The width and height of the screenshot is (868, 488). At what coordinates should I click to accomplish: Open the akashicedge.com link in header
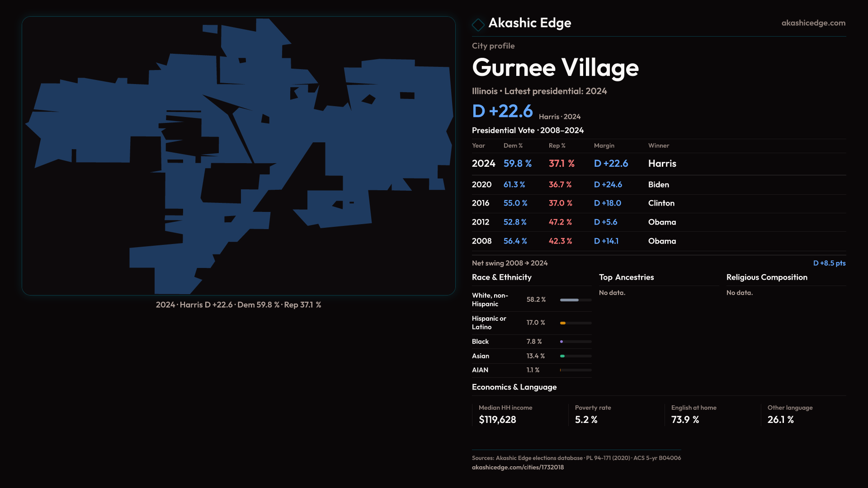coord(813,23)
